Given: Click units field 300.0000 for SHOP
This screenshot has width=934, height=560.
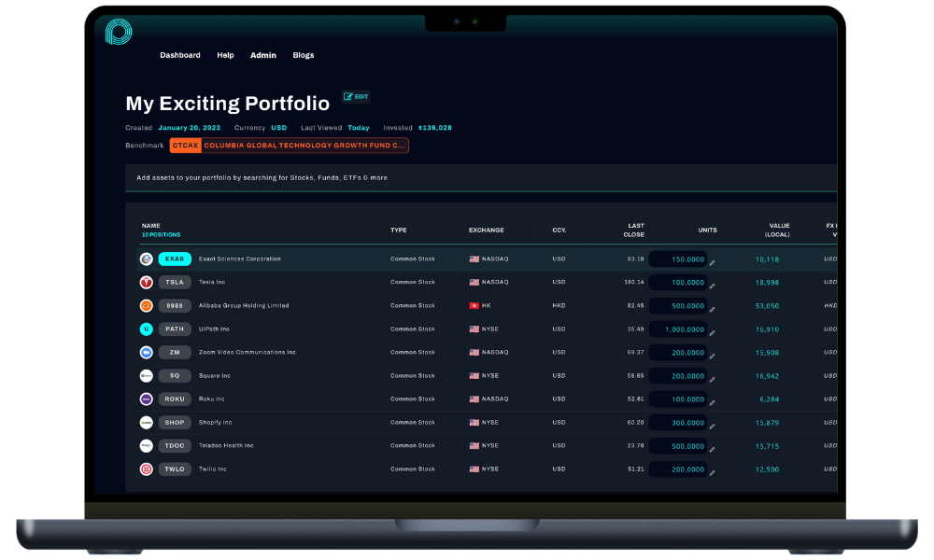Looking at the screenshot, I should click(x=678, y=423).
